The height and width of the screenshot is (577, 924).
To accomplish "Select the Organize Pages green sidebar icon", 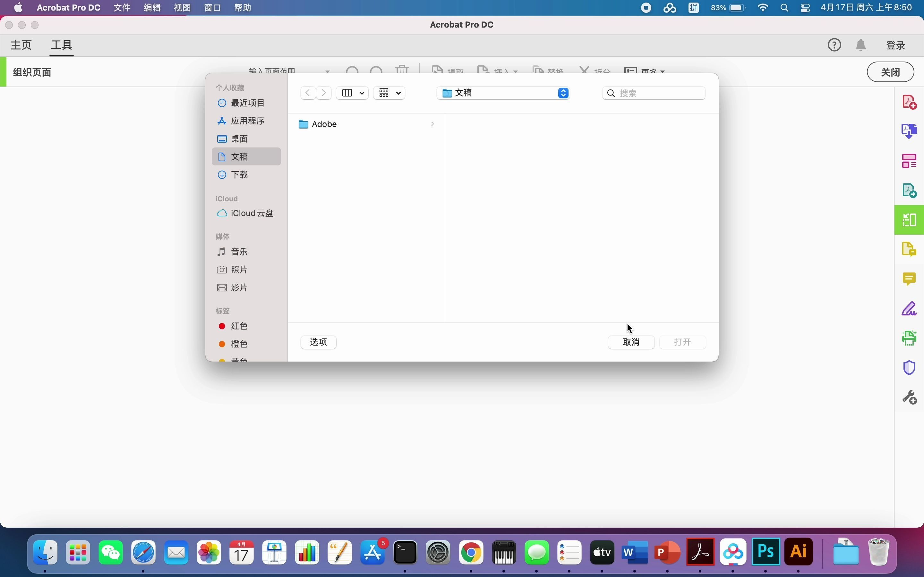I will (910, 220).
